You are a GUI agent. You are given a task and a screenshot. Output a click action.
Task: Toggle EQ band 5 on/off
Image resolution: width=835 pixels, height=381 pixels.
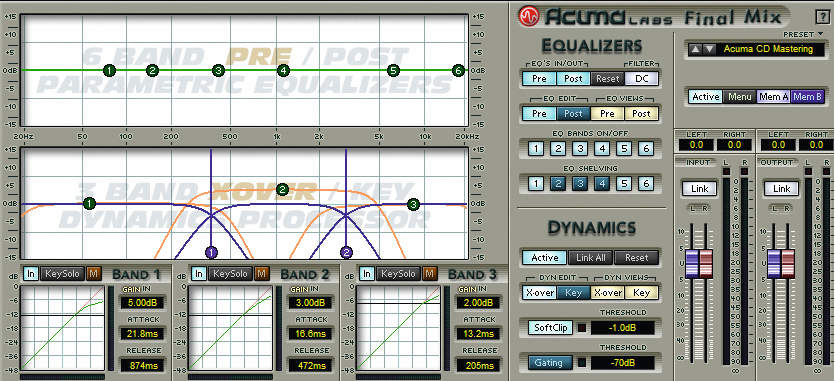point(624,149)
